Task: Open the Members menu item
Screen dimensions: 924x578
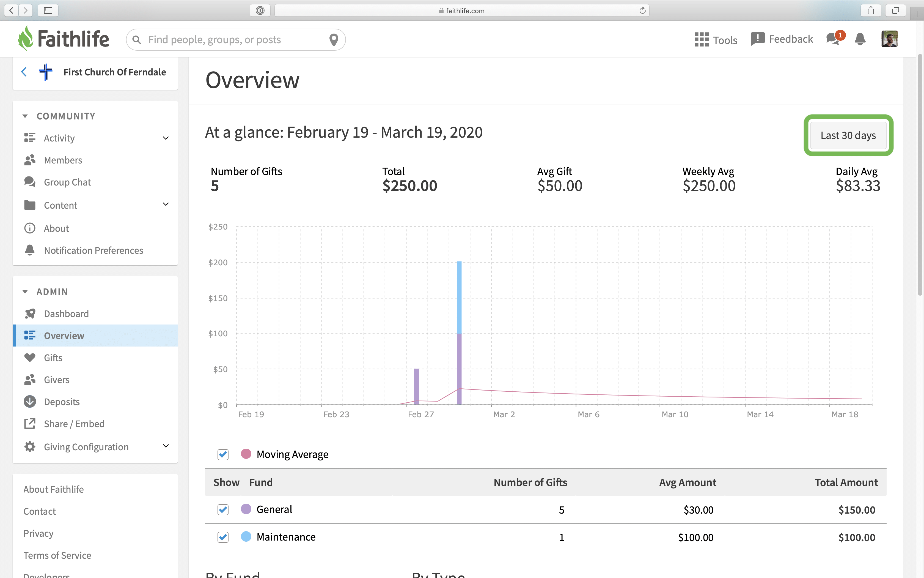Action: pos(95,160)
